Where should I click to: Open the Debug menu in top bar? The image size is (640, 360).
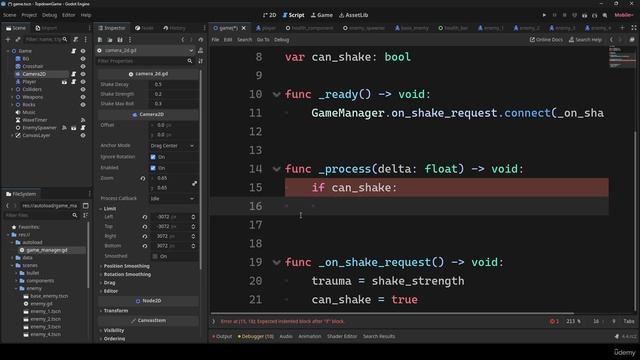click(x=49, y=15)
